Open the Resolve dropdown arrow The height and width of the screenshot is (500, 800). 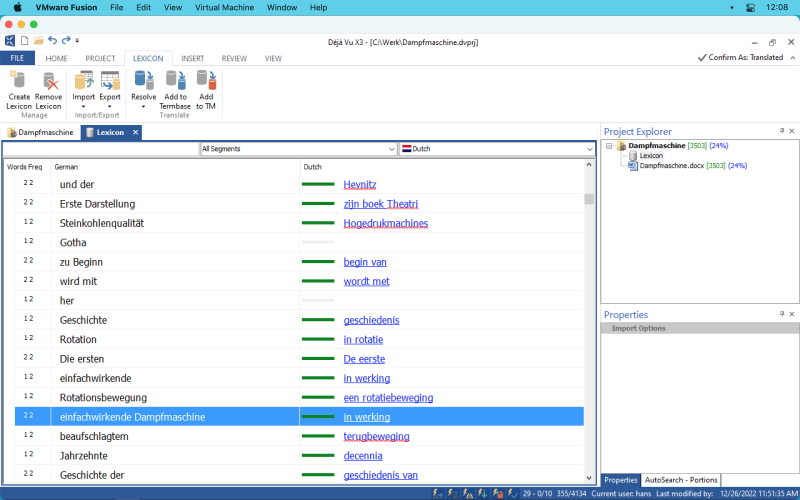click(x=144, y=107)
